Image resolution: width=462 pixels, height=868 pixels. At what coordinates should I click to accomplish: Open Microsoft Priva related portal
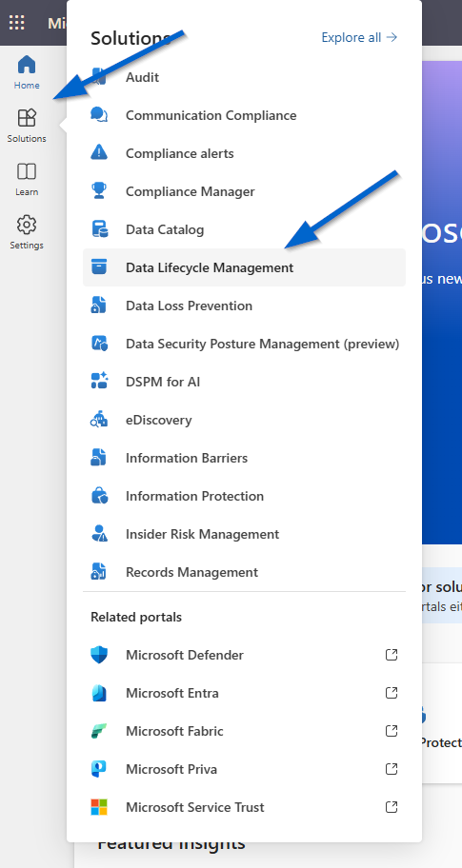[244, 769]
